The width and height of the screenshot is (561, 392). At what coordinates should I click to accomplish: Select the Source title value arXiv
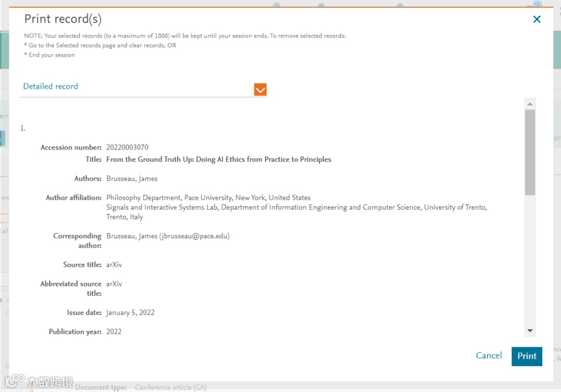(114, 265)
